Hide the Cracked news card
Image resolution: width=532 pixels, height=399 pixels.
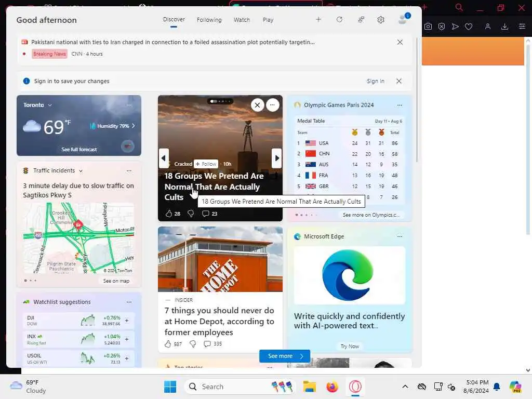coord(258,105)
